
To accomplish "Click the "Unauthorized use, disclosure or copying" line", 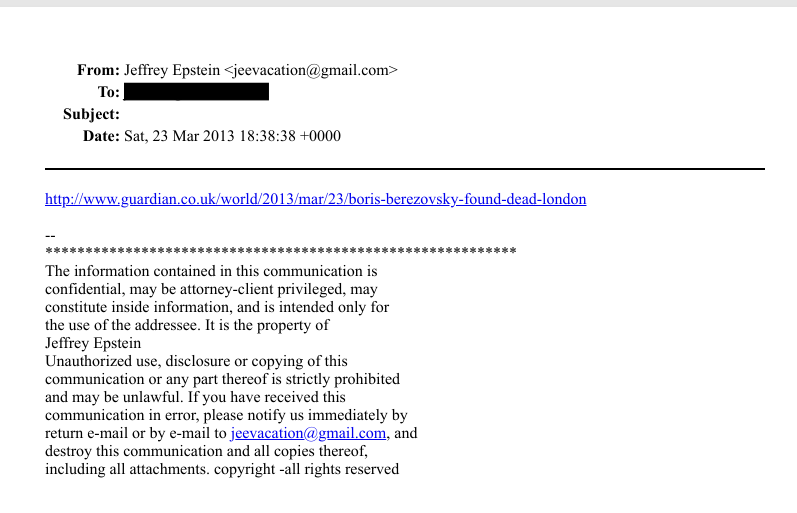I will coord(196,361).
